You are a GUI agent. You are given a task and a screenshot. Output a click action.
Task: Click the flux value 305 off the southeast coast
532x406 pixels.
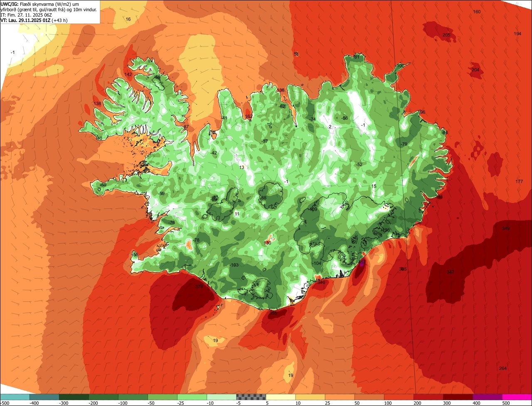click(403, 269)
